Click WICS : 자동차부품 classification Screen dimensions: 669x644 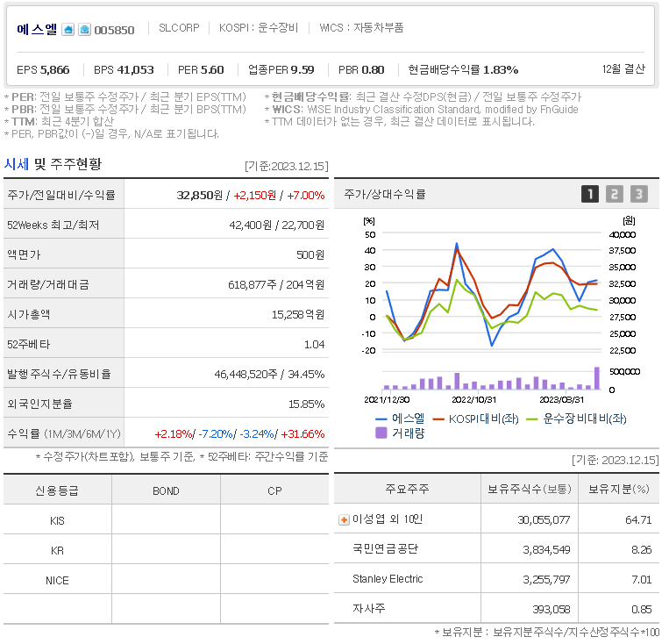(x=361, y=28)
